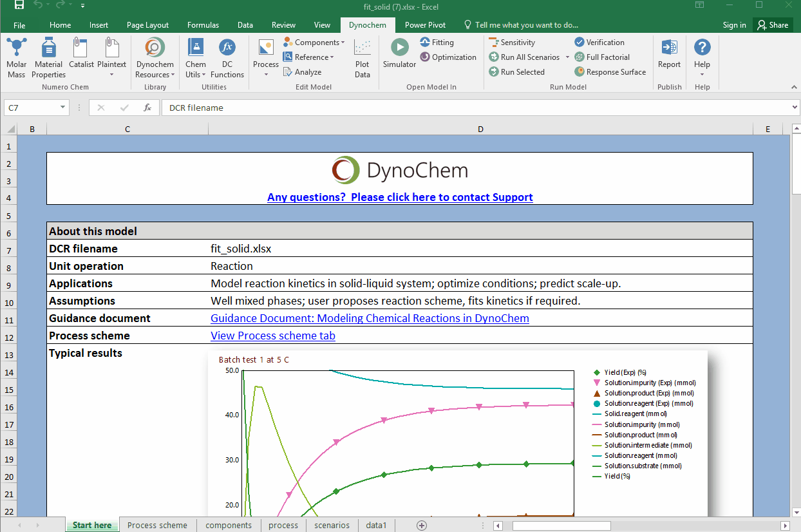Click the Insert Function fx icon
The image size is (801, 532).
coord(147,108)
